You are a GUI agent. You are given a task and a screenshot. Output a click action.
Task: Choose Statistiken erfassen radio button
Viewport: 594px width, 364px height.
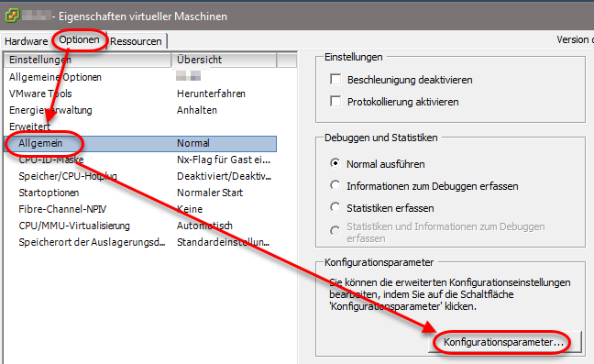click(x=335, y=207)
